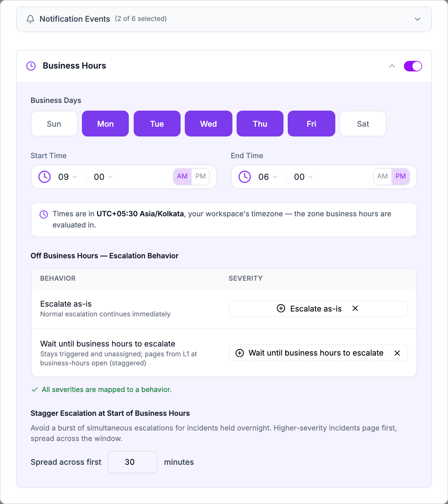Click the Wait until business hours severity zone

tap(318, 353)
